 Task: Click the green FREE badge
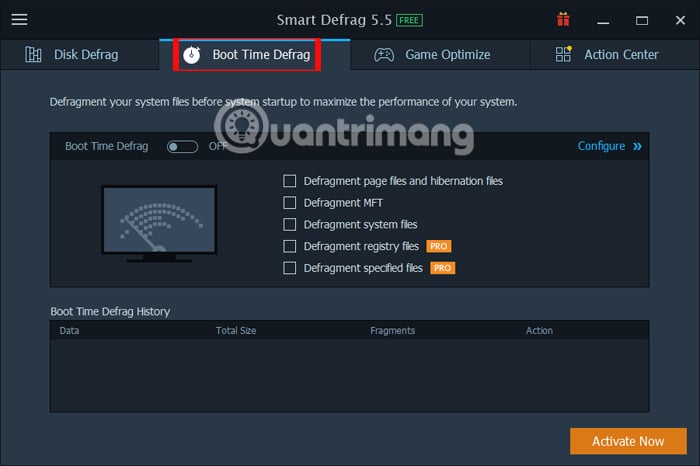[x=409, y=20]
